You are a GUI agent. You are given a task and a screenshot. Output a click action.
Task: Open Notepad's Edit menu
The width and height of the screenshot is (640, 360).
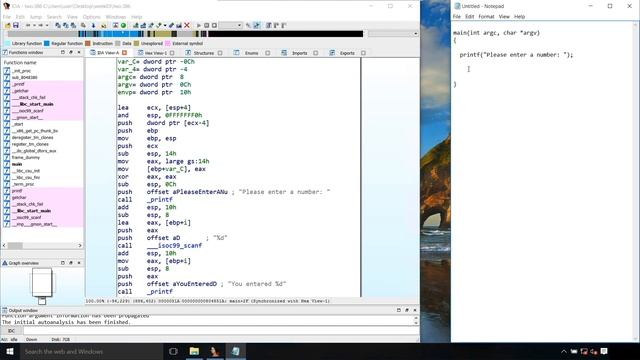[469, 17]
